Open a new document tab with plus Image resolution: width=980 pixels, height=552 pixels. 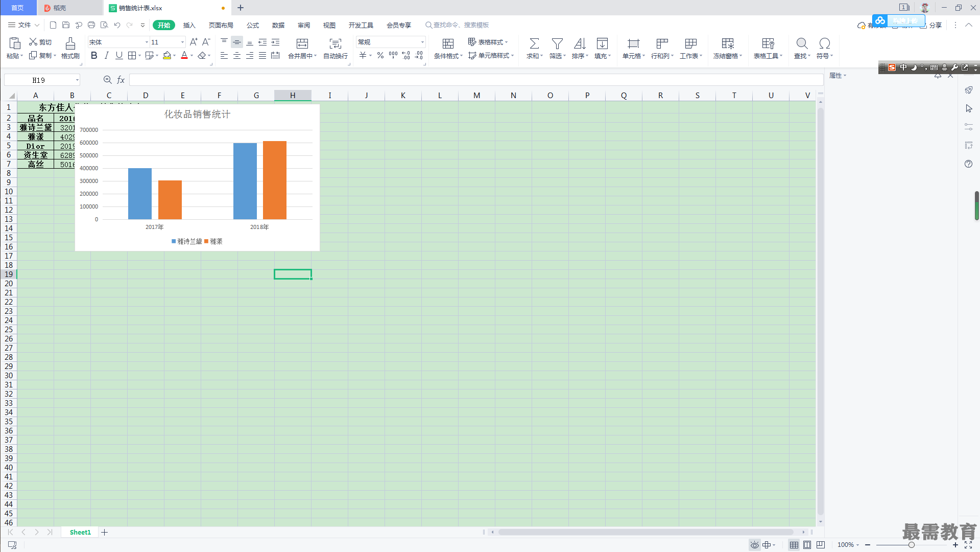241,8
